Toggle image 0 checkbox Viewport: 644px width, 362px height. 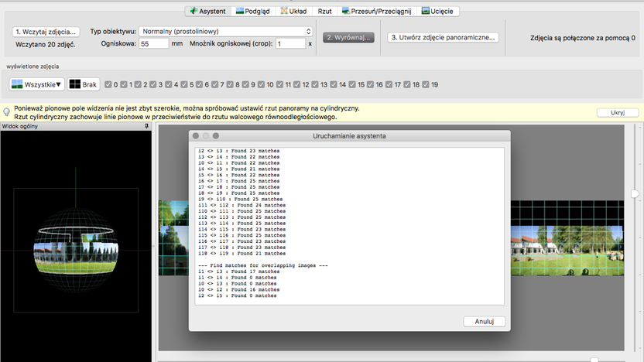(x=108, y=84)
